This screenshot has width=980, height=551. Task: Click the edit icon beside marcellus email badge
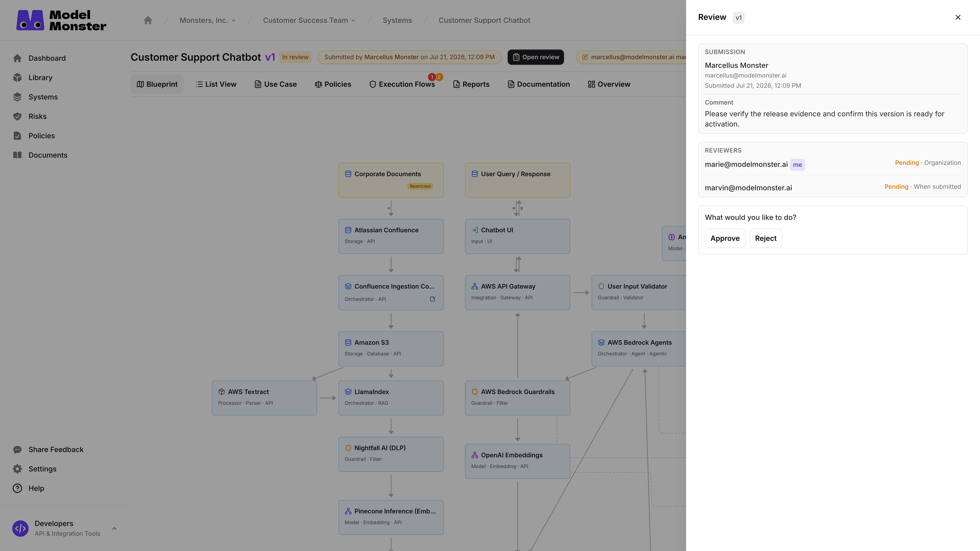(x=585, y=57)
